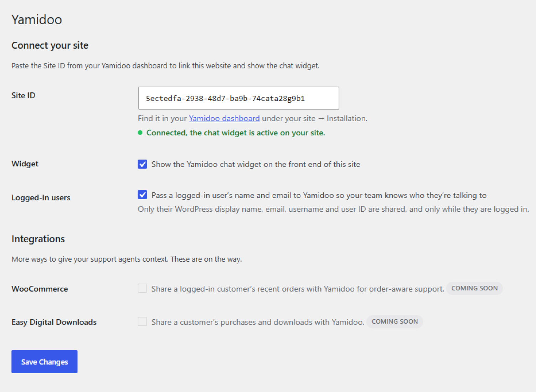
Task: Check the Easy Digital Downloads purchases checkbox
Action: 142,321
